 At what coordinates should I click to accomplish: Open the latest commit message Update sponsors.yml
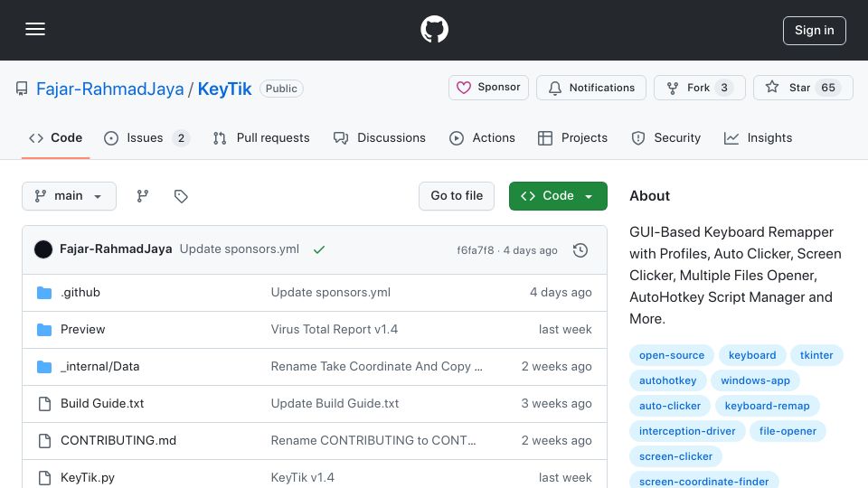click(239, 249)
